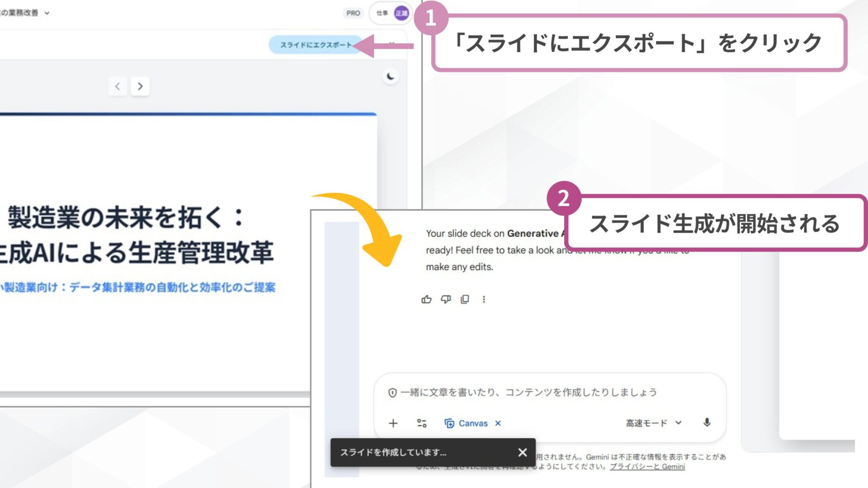This screenshot has width=868, height=488.
Task: Click the plus icon to attach files
Action: pos(393,423)
